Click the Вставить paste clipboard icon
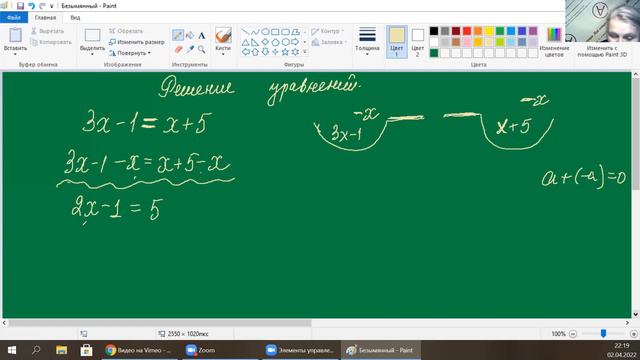 16,36
